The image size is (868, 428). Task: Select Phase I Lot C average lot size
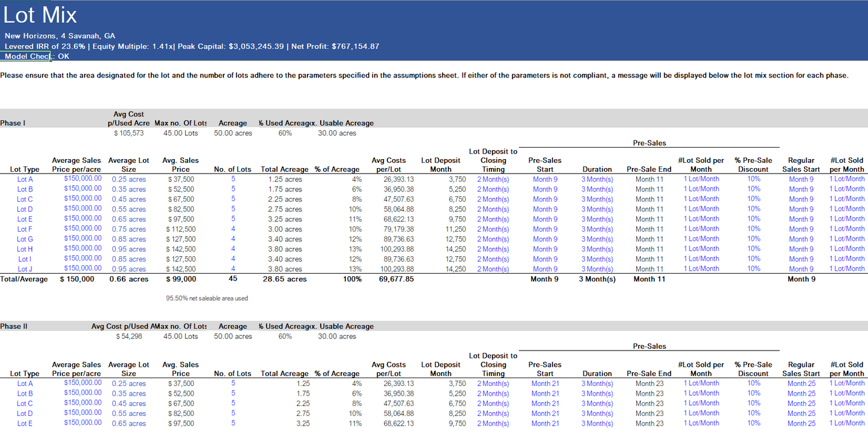pos(129,199)
